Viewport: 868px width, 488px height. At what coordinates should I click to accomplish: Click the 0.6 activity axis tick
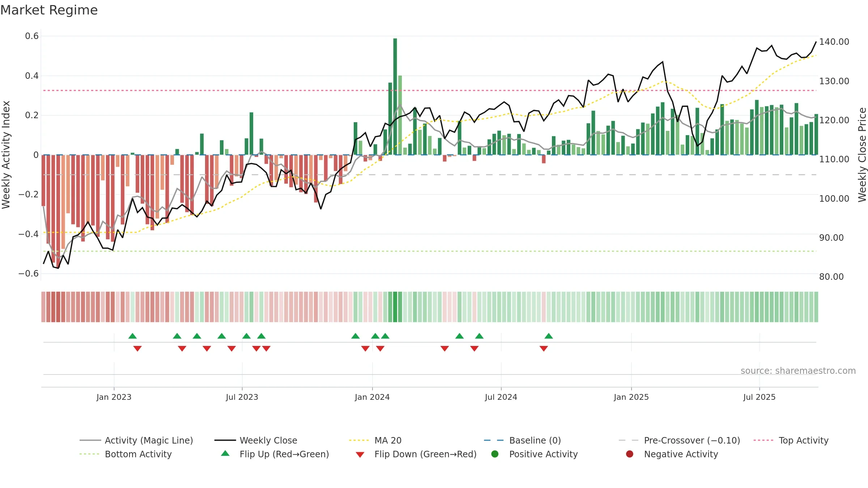(32, 36)
